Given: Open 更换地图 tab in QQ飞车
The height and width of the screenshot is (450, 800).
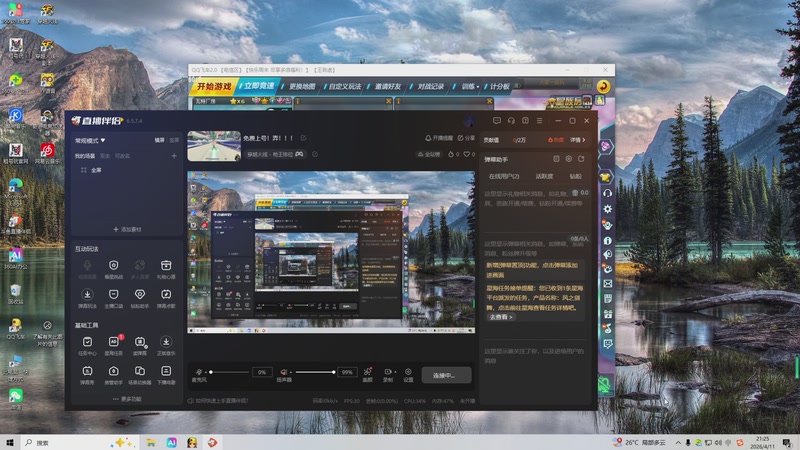Looking at the screenshot, I should (302, 87).
